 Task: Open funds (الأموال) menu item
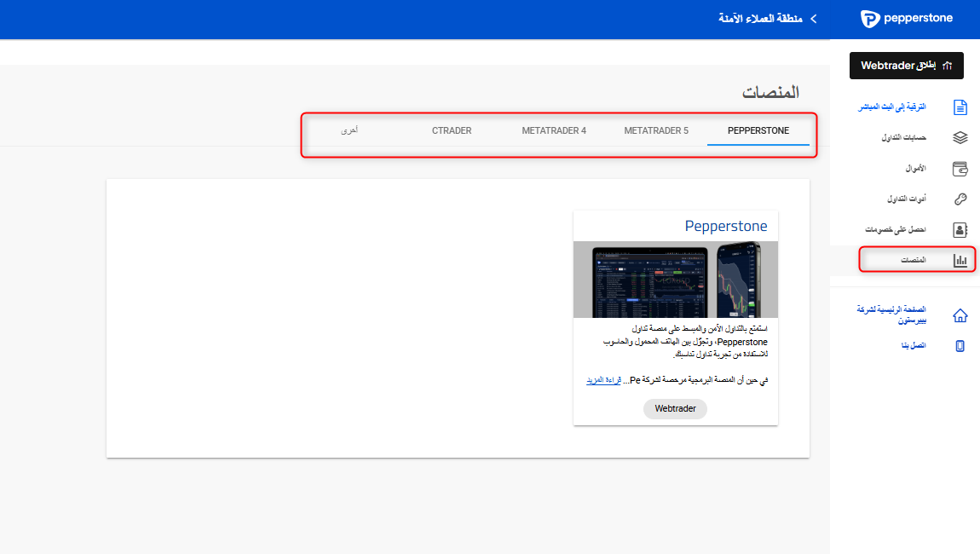coord(915,168)
